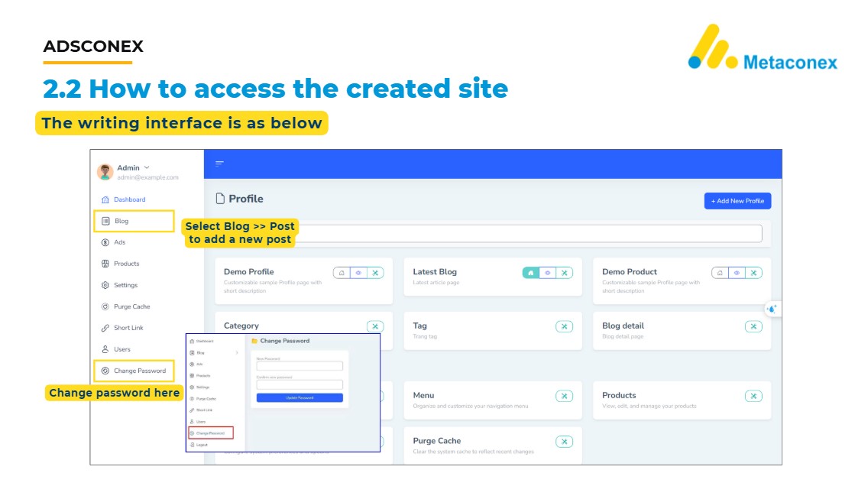The width and height of the screenshot is (868, 486).
Task: Click the Short Link chain icon
Action: point(105,328)
